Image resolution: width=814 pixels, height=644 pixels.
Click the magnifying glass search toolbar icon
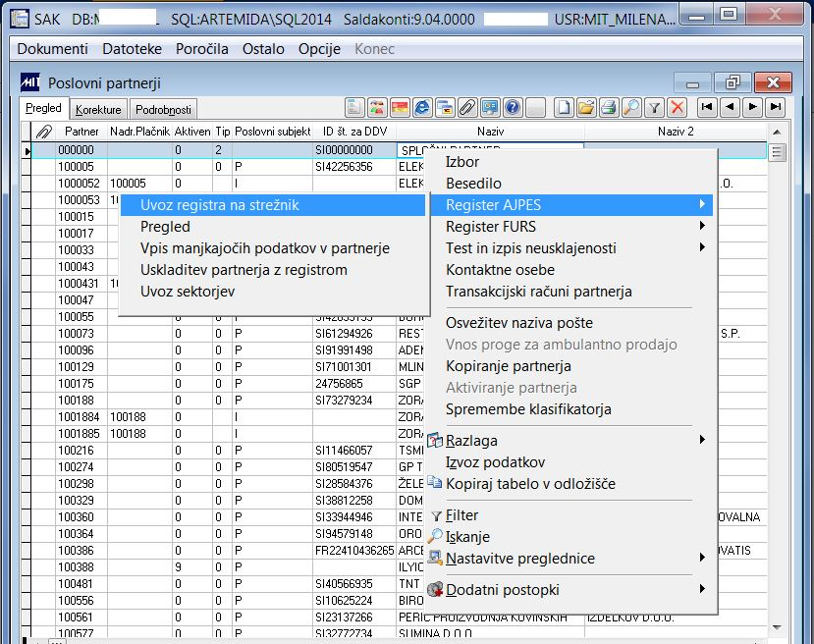(x=631, y=108)
